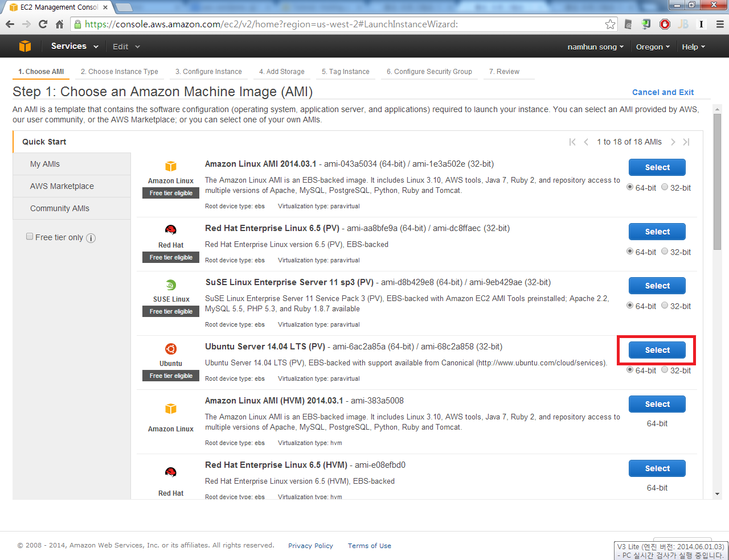Click the AWS orange cube logo
Image resolution: width=729 pixels, height=560 pixels.
coord(25,46)
